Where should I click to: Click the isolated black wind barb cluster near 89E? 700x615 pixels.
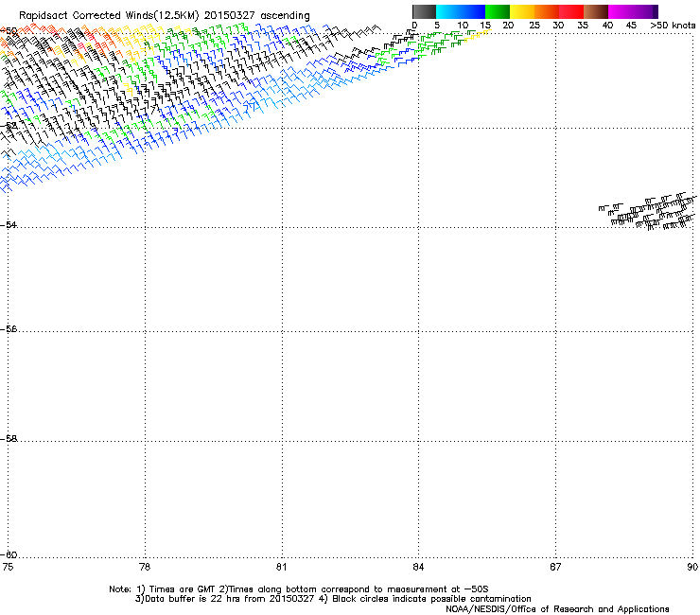(x=648, y=211)
